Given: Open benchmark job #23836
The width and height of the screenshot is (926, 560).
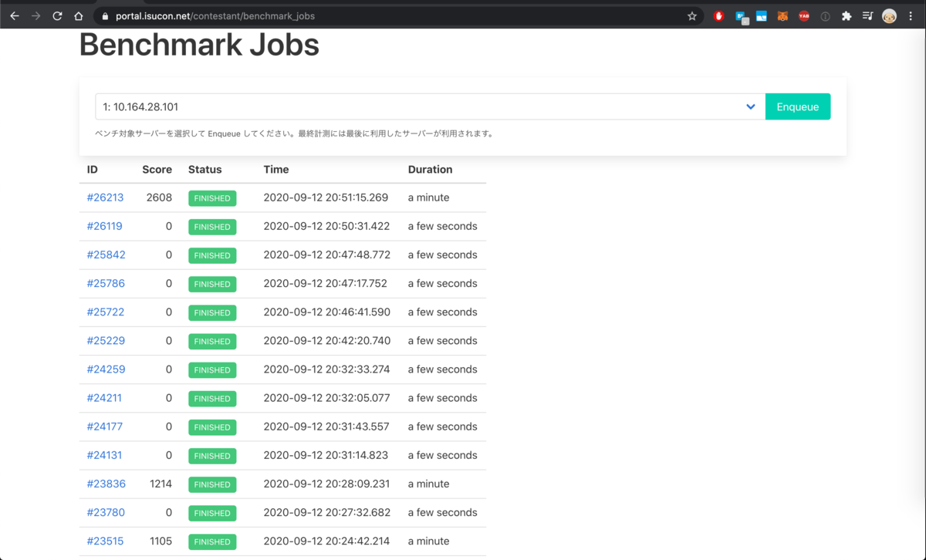Looking at the screenshot, I should click(106, 484).
